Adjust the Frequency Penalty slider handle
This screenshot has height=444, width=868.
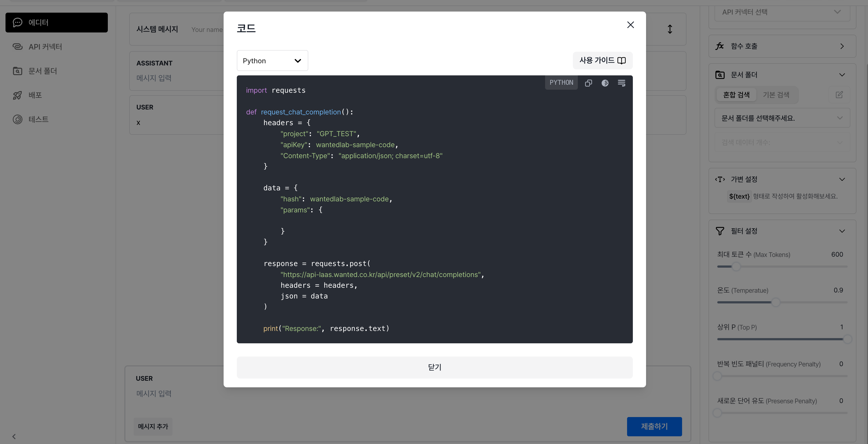click(717, 376)
